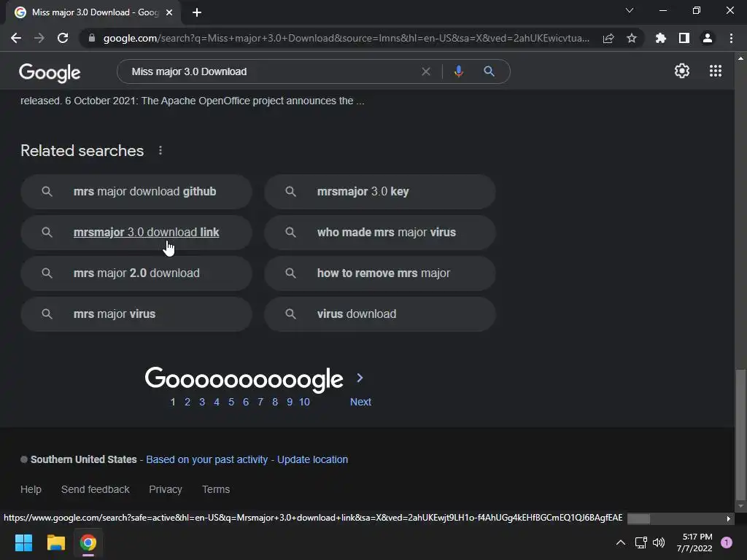This screenshot has height=560, width=747.
Task: Open Chrome's three-dot menu
Action: (731, 38)
